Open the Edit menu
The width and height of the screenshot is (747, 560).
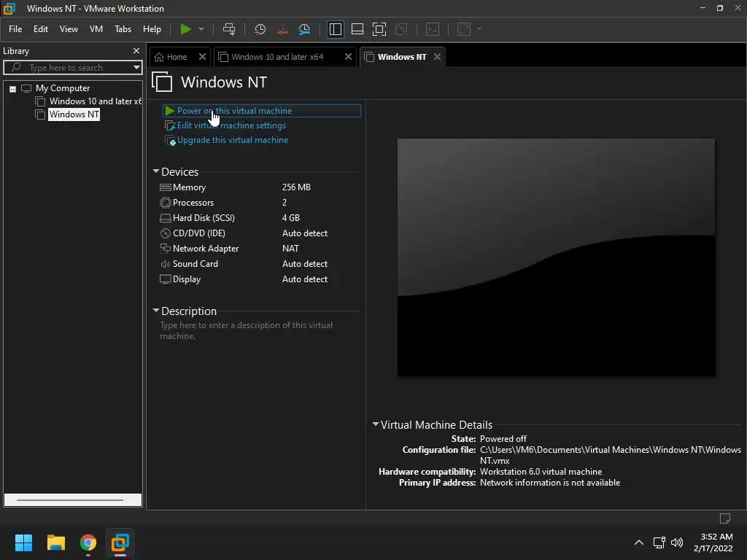tap(41, 29)
